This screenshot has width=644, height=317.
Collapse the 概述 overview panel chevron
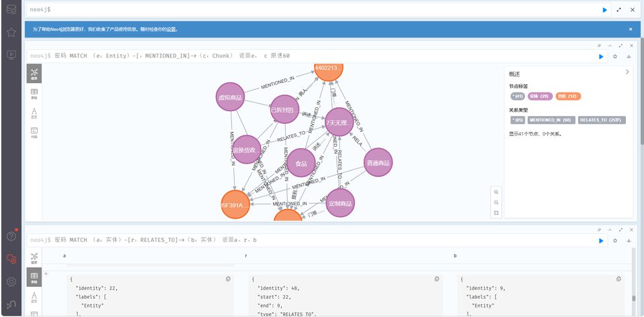coord(627,72)
